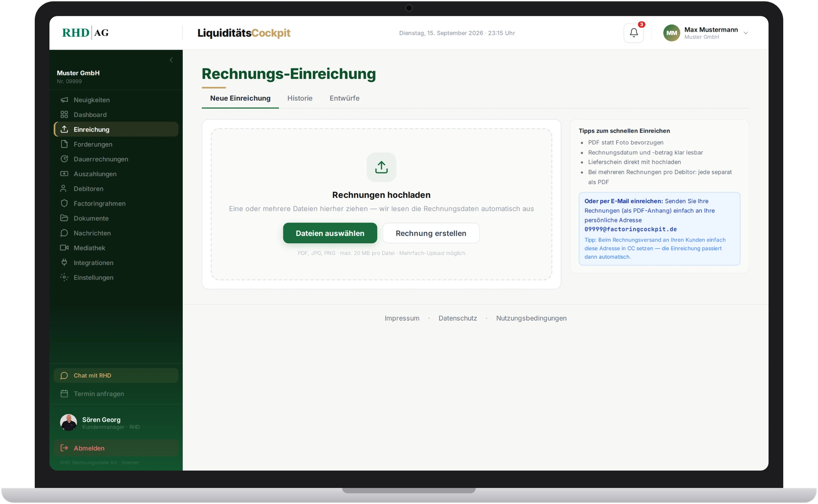The width and height of the screenshot is (818, 504).
Task: Click the email address 09999@factoringcockpit.de
Action: coord(630,229)
